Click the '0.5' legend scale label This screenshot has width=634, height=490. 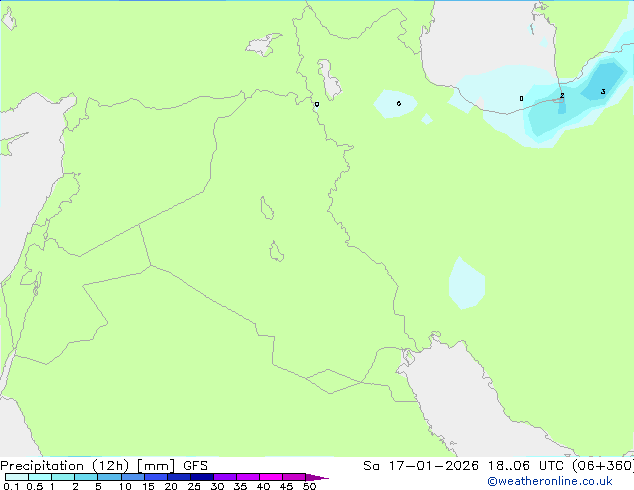tap(34, 486)
